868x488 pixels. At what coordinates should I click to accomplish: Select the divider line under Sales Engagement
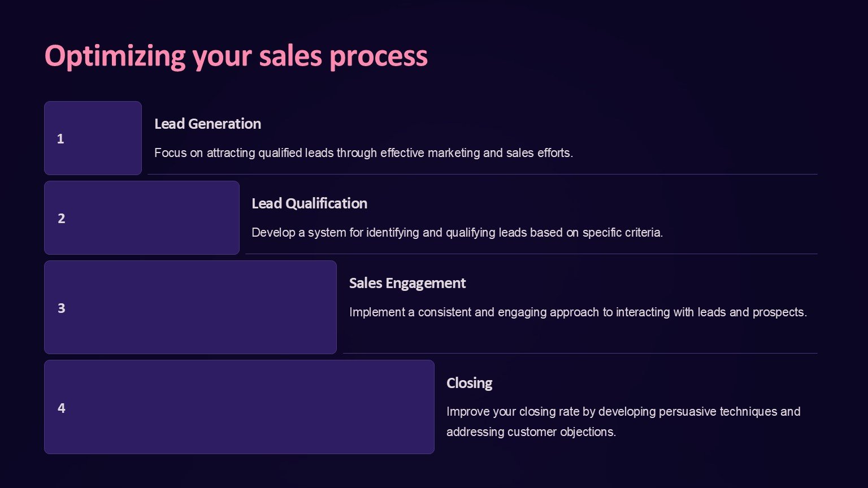tap(580, 353)
